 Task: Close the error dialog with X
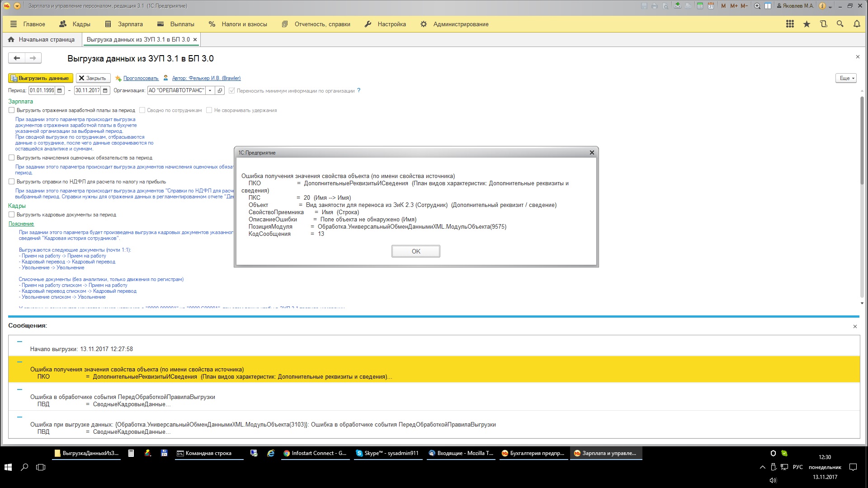coord(592,153)
